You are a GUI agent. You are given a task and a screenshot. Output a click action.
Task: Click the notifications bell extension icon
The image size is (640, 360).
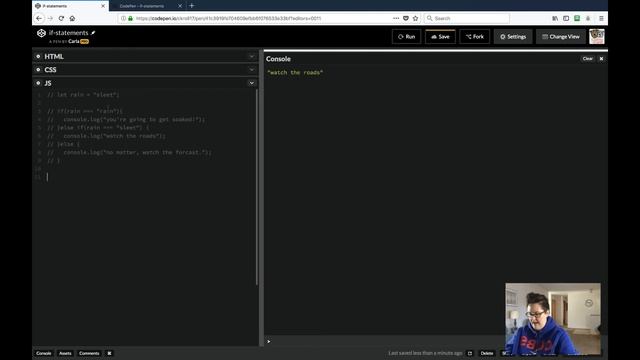[x=588, y=18]
